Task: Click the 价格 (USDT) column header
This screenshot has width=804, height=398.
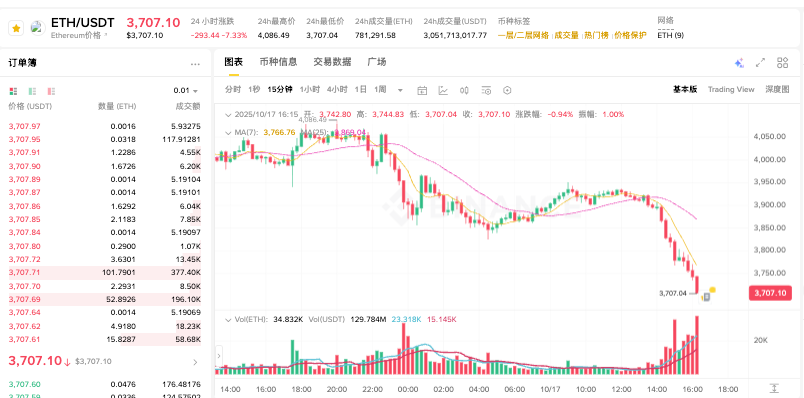Action: pyautogui.click(x=30, y=106)
